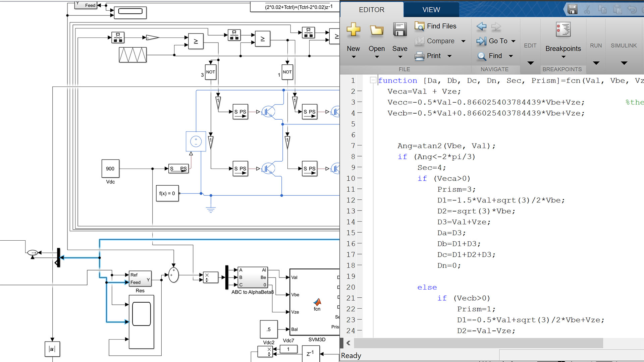
Task: Click the editor horizontal scrollbar
Action: pyautogui.click(x=478, y=343)
